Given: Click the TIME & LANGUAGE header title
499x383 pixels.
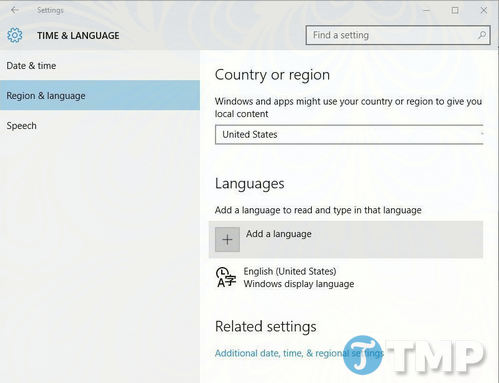Looking at the screenshot, I should pyautogui.click(x=78, y=36).
